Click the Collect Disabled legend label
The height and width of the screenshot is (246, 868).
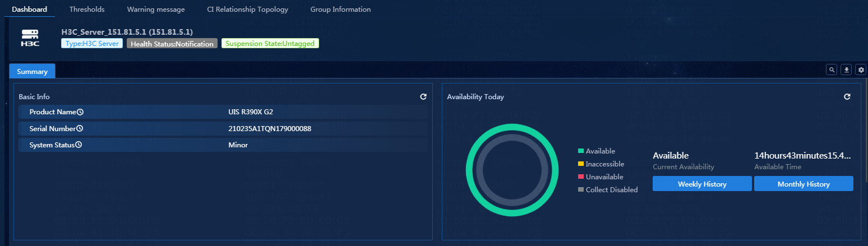click(612, 190)
